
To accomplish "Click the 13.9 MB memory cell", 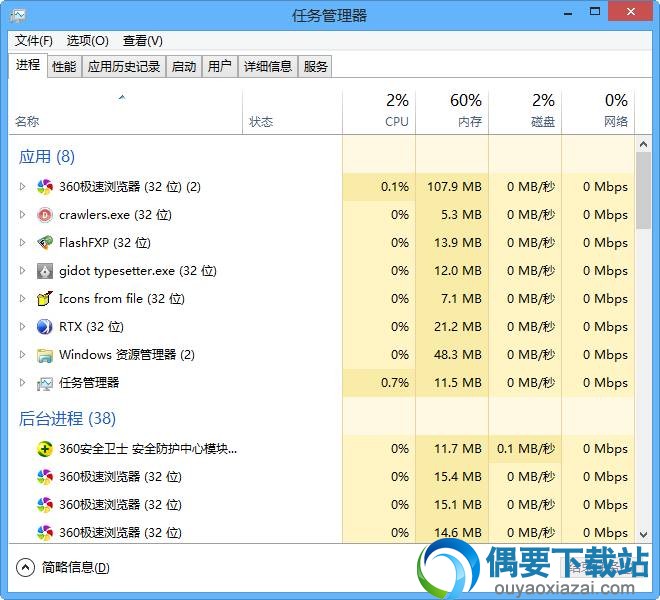I will coord(452,243).
